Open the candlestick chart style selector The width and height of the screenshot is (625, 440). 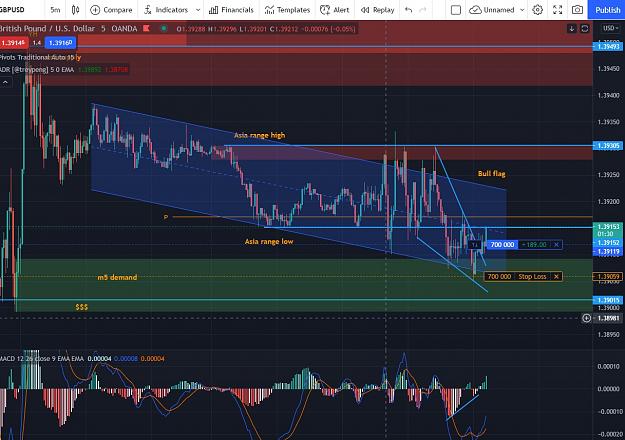click(x=75, y=10)
